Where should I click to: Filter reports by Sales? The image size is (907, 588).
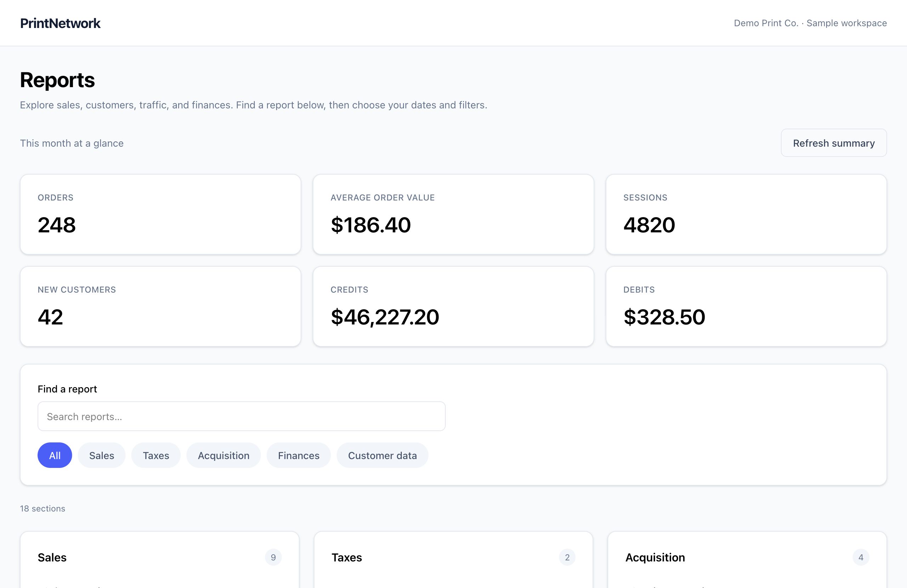[102, 455]
